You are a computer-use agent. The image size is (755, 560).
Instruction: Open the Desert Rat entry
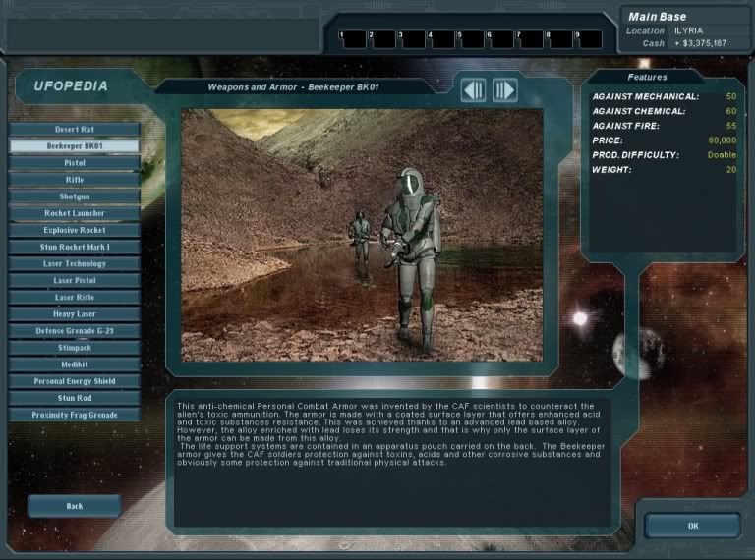coord(75,130)
